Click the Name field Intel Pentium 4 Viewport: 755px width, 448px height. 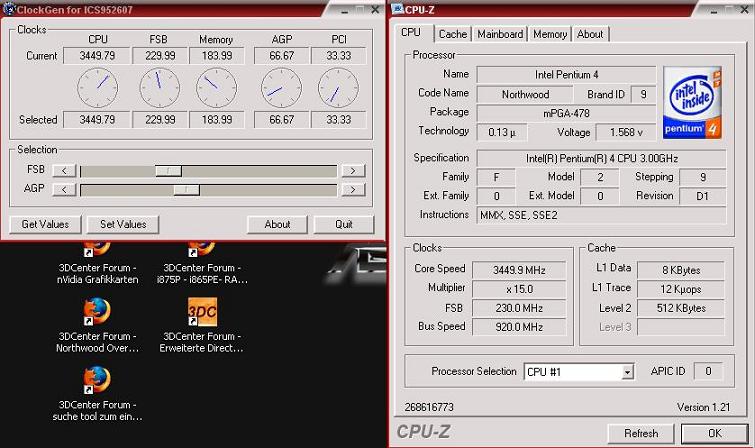(566, 75)
